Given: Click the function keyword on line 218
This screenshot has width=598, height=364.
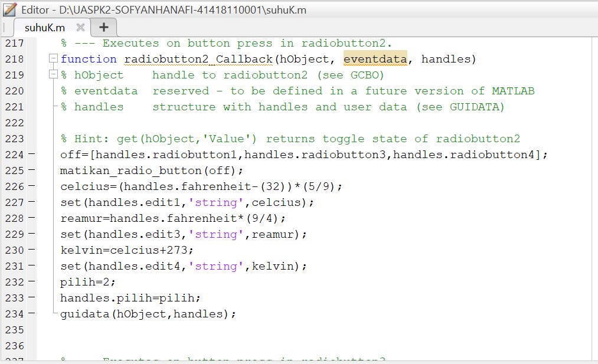Looking at the screenshot, I should point(89,58).
